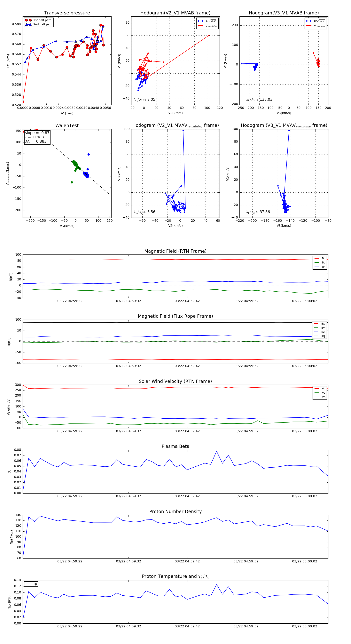The image size is (351, 644).
Task: Click the "Hodogram(V3_V1 MVAB frame)" title
Action: [x=284, y=13]
